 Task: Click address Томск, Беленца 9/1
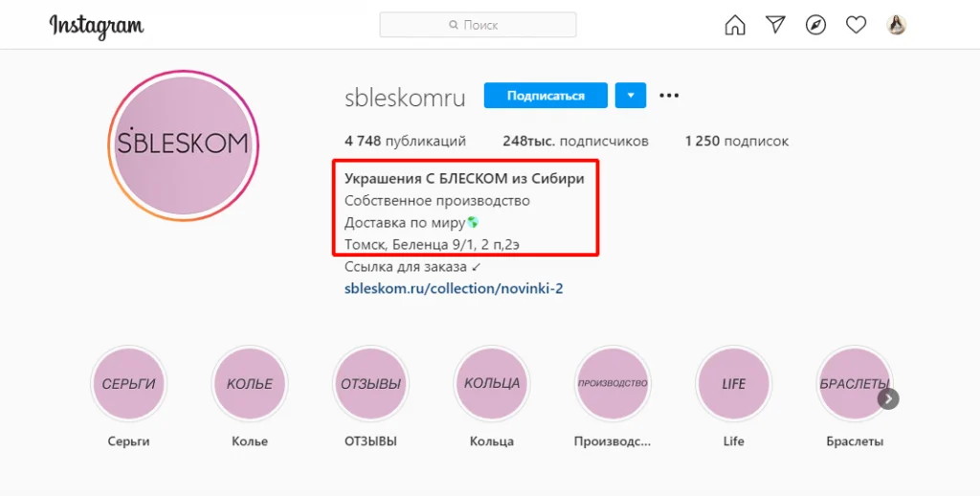pos(432,244)
